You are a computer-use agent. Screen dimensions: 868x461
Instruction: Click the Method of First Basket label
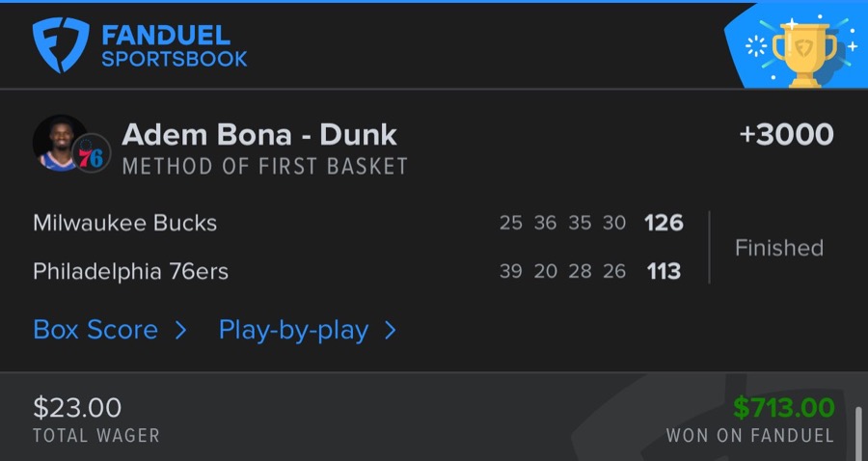[265, 167]
